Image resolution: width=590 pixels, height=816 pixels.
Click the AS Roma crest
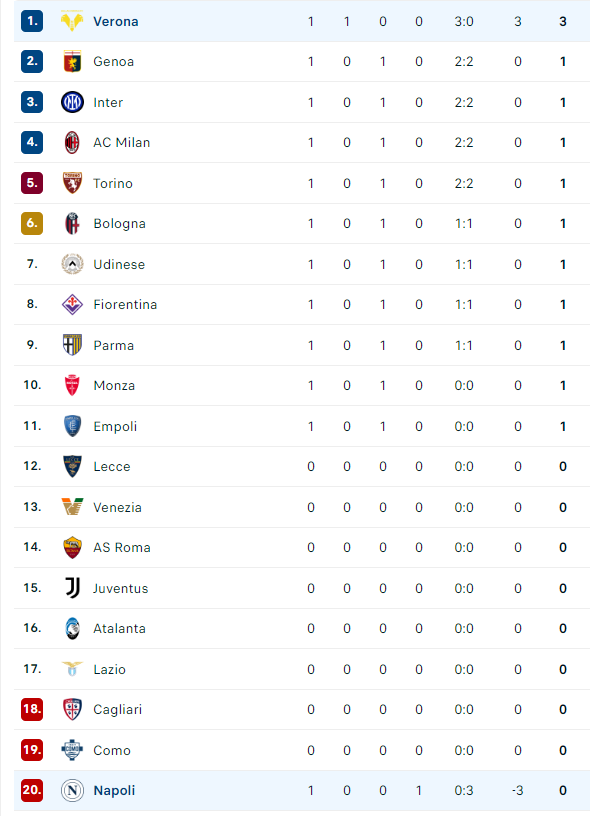tap(72, 547)
